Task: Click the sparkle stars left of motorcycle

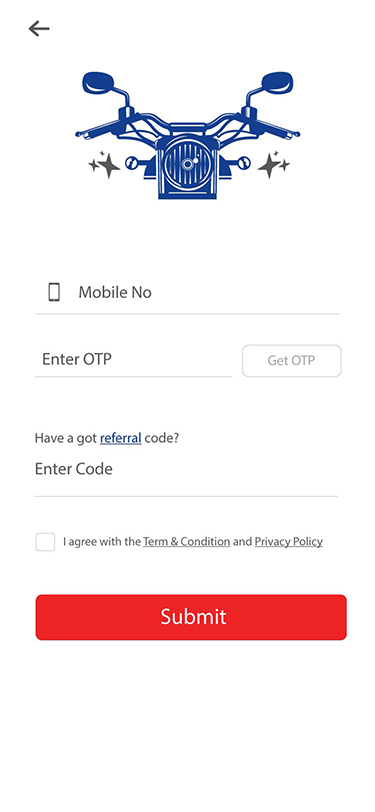Action: tap(104, 165)
